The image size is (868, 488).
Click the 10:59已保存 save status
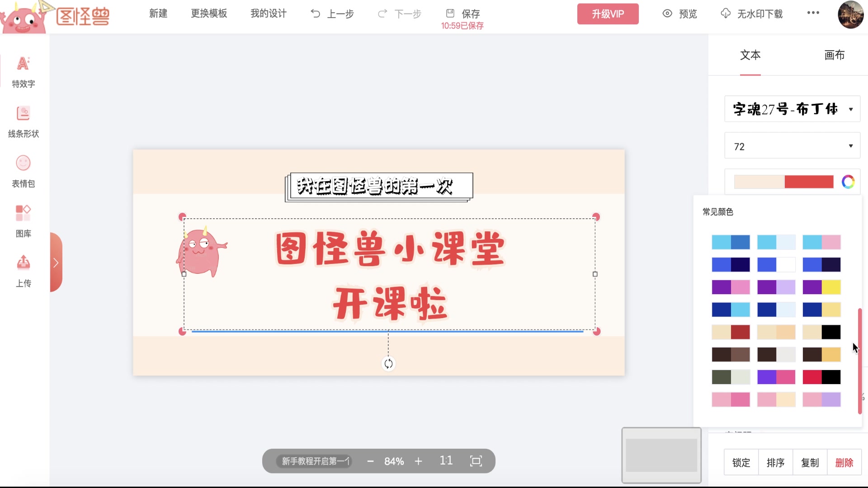pyautogui.click(x=462, y=26)
